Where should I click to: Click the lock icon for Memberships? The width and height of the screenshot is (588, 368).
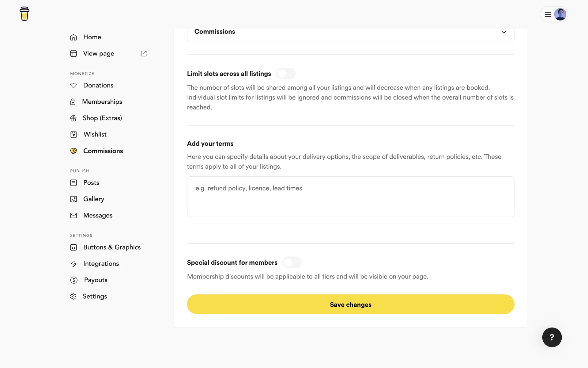pos(73,102)
